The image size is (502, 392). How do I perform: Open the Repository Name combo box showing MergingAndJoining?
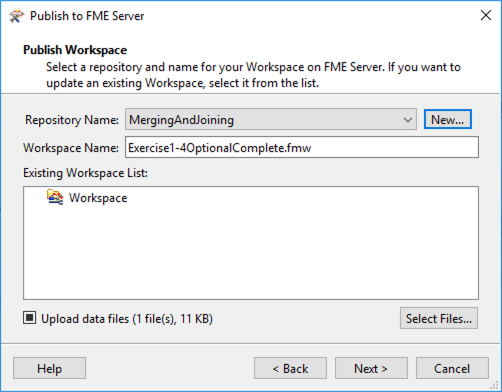[x=271, y=119]
